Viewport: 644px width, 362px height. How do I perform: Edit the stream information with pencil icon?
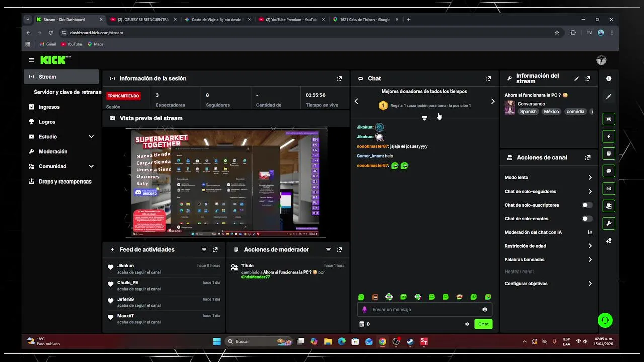(577, 79)
